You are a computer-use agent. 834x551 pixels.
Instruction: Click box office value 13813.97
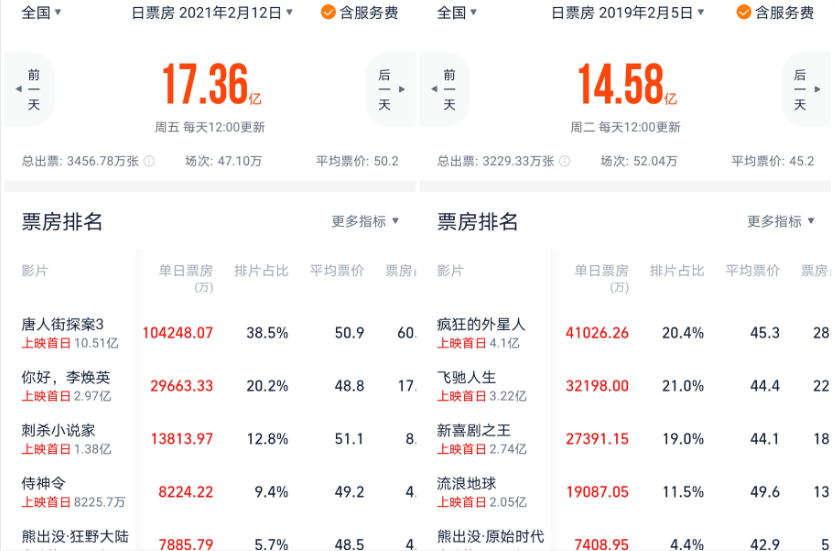pos(182,439)
